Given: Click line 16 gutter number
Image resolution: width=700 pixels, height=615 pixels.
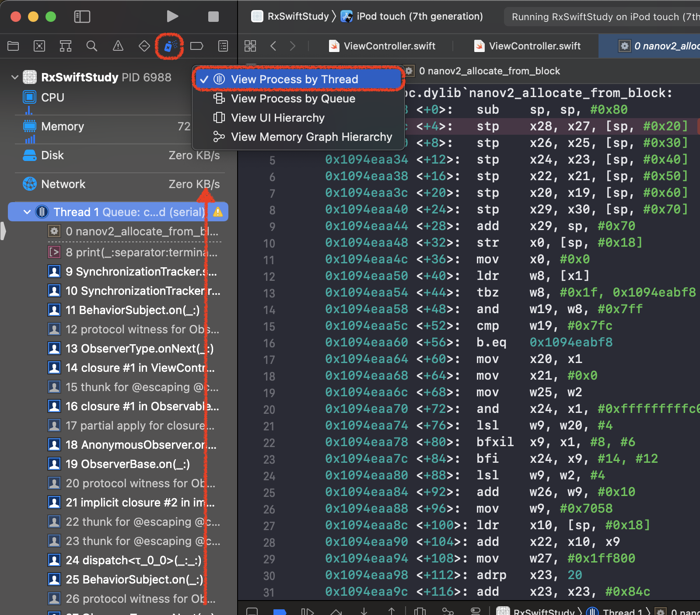Looking at the screenshot, I should point(269,343).
